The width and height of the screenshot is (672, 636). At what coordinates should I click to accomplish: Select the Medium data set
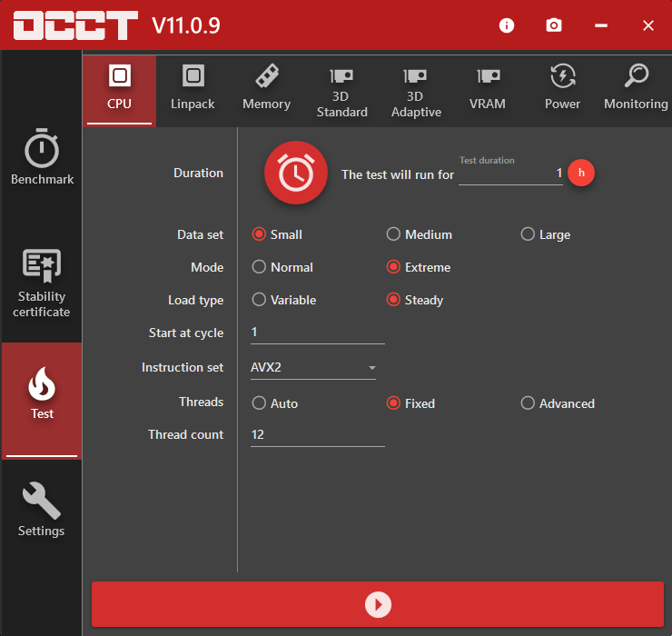point(420,234)
